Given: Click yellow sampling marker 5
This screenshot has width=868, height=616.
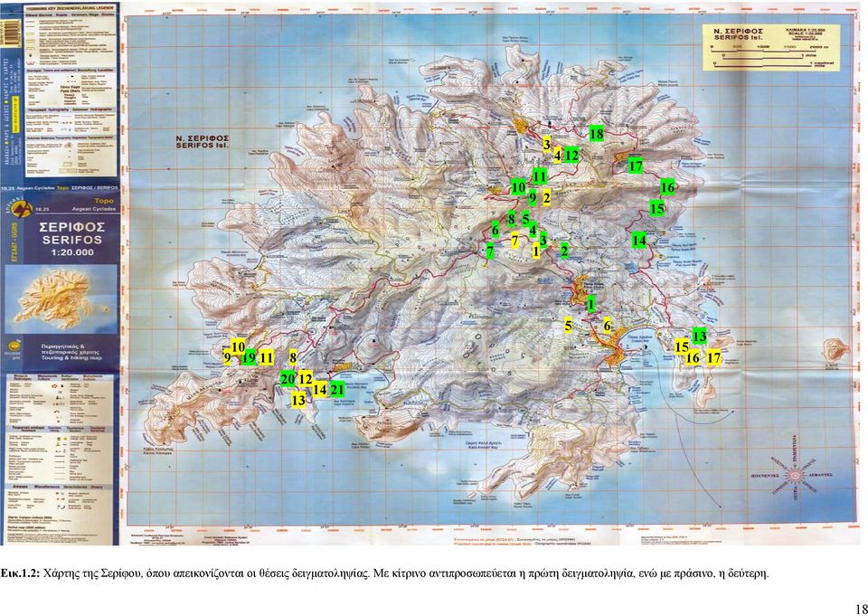Looking at the screenshot, I should [x=568, y=326].
